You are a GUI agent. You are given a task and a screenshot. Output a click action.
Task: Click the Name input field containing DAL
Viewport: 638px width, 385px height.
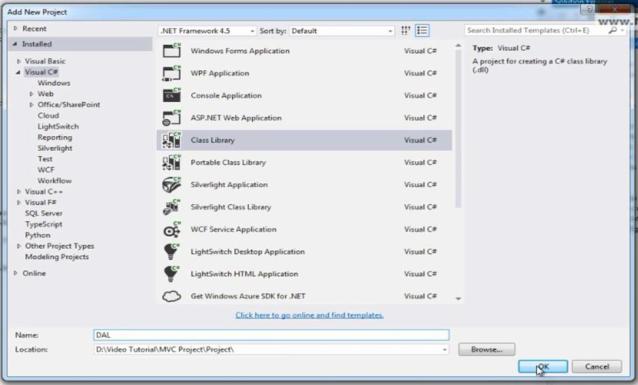(271, 335)
